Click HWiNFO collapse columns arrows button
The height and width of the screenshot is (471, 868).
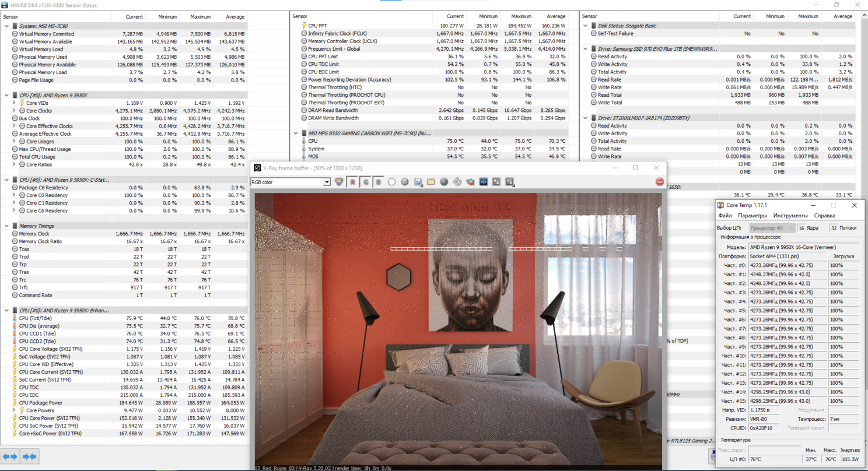point(29,456)
